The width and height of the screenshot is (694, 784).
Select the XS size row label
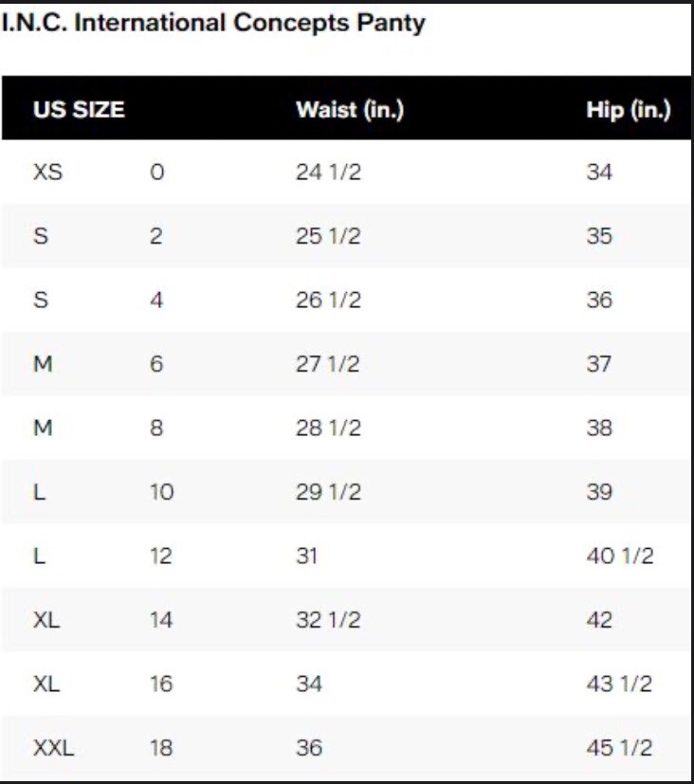pos(48,173)
